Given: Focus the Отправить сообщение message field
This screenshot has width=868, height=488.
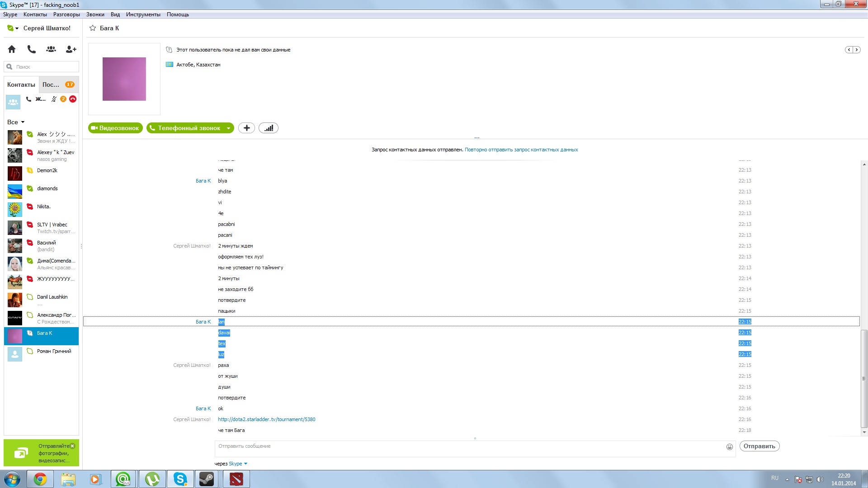Looking at the screenshot, I should [x=470, y=449].
